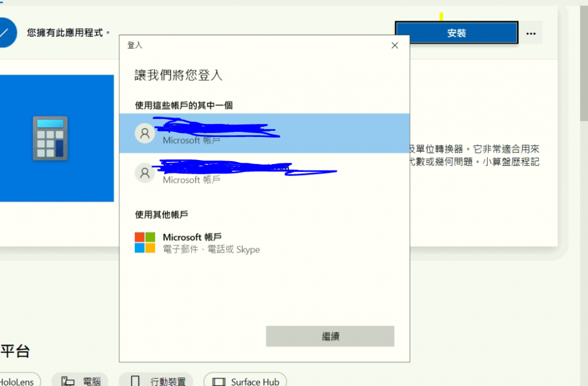Click the 使用其他帳戶 label
Screen dimensions: 588x386
tap(161, 214)
